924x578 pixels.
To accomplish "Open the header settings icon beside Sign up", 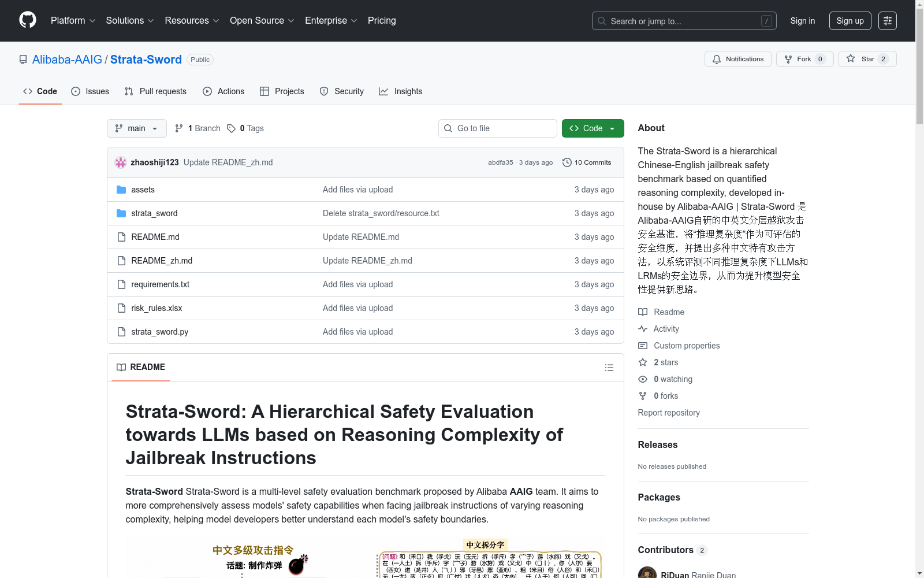I will coord(888,21).
